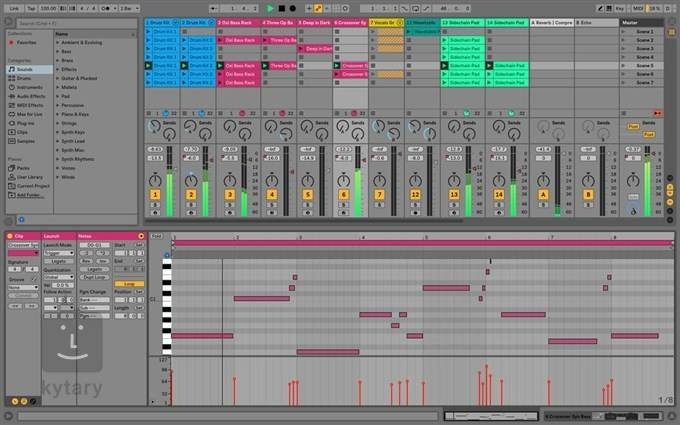680x425 pixels.
Task: Show the clip Launch box toggle
Action: pos(15,402)
